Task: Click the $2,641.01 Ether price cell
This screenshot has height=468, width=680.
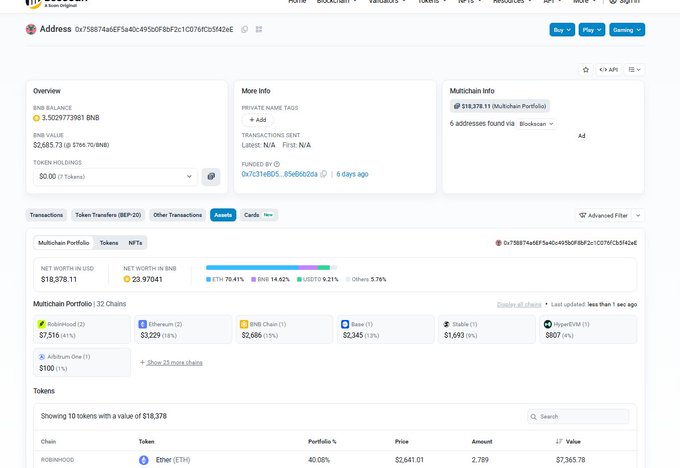Action: [409, 460]
